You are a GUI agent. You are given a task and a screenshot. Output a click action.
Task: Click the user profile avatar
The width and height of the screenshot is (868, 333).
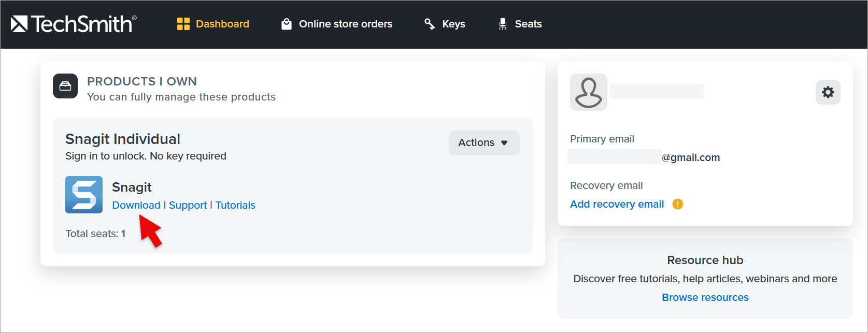pyautogui.click(x=589, y=92)
